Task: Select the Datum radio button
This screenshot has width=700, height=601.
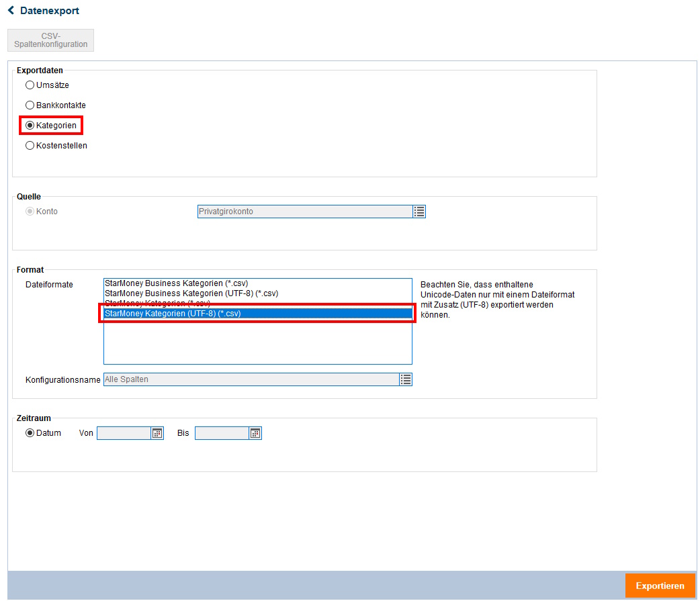Action: (x=30, y=433)
